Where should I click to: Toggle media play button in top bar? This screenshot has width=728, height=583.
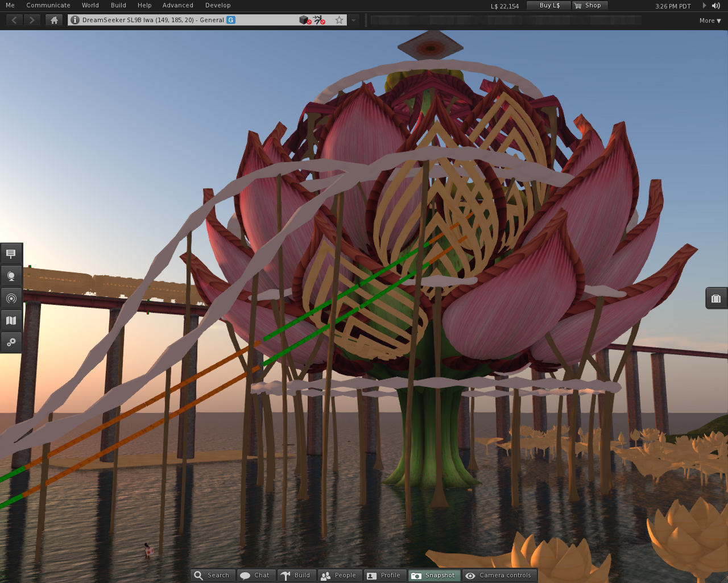[704, 6]
